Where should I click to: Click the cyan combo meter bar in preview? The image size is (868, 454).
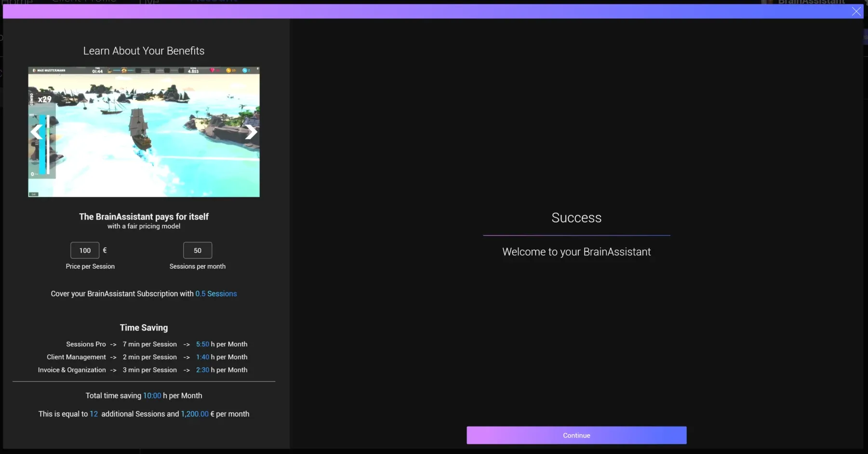[x=42, y=145]
